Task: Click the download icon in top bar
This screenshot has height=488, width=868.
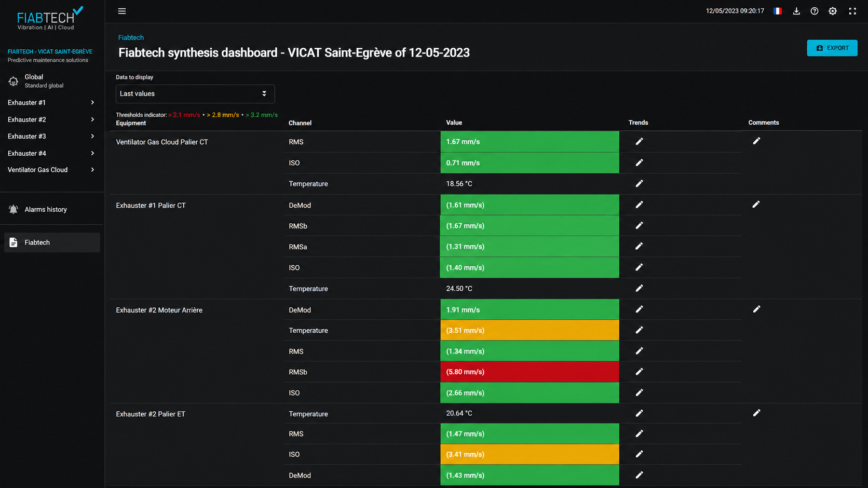Action: pyautogui.click(x=796, y=11)
